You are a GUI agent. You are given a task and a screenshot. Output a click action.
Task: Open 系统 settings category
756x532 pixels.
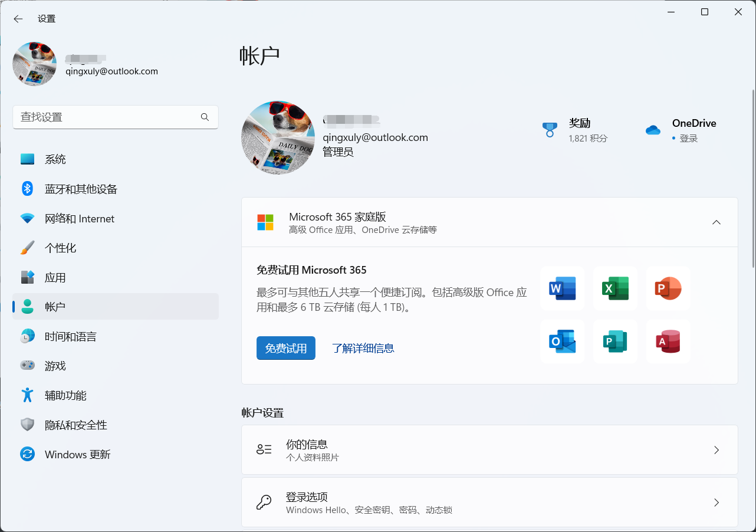coord(116,159)
